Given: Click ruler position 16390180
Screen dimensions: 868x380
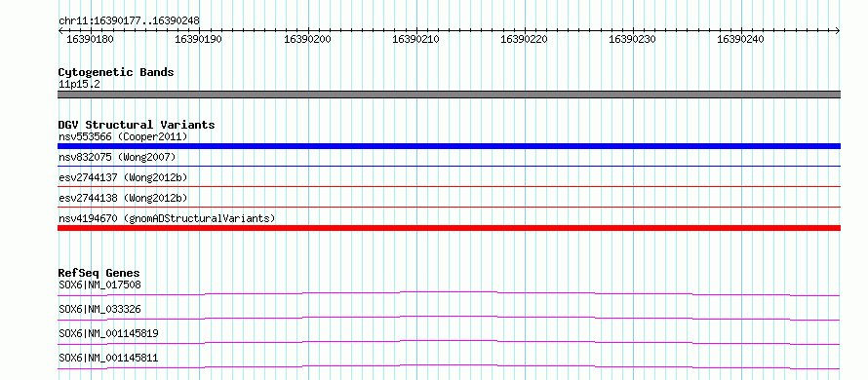Looking at the screenshot, I should [91, 39].
